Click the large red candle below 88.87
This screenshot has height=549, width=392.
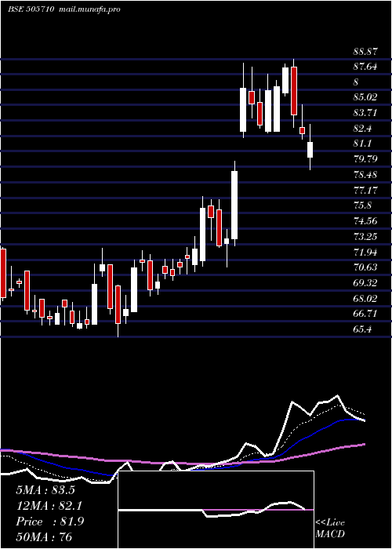(x=294, y=91)
